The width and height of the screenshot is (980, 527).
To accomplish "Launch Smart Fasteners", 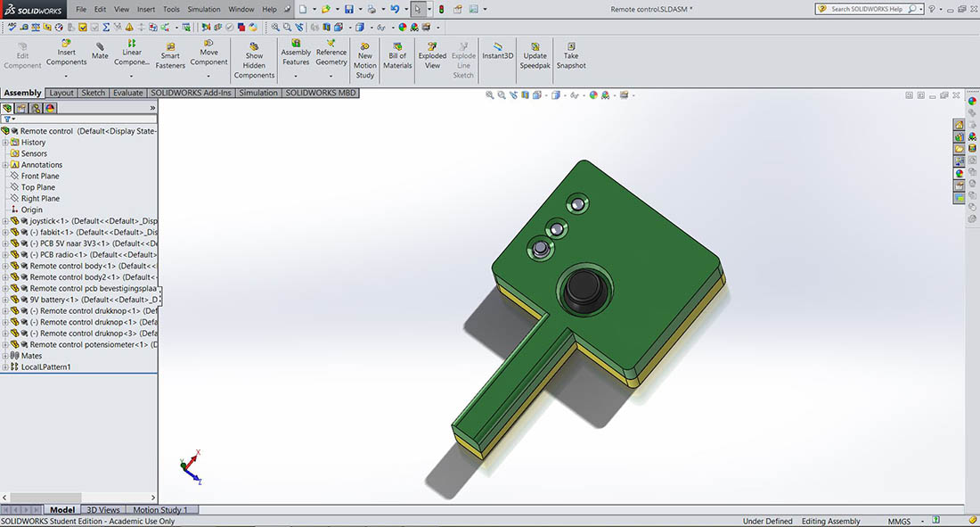I will point(170,55).
